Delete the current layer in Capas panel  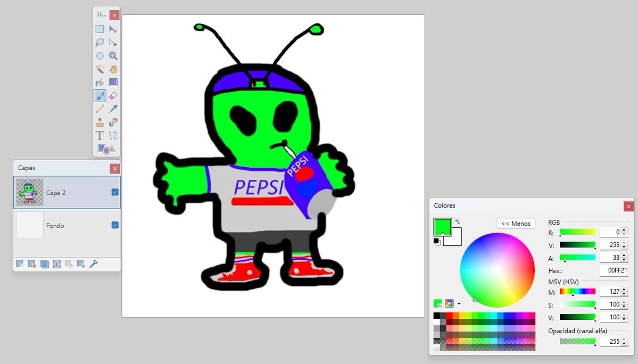tap(32, 264)
